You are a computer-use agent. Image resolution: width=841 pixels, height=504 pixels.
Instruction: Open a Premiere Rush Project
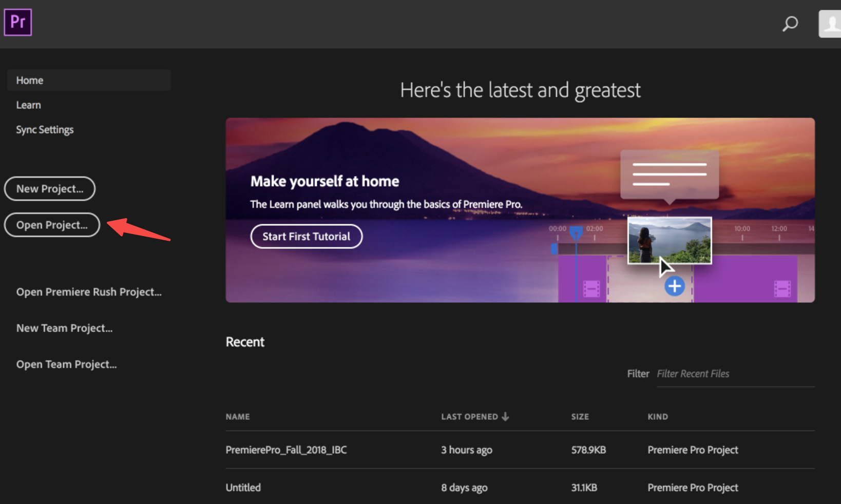click(88, 292)
